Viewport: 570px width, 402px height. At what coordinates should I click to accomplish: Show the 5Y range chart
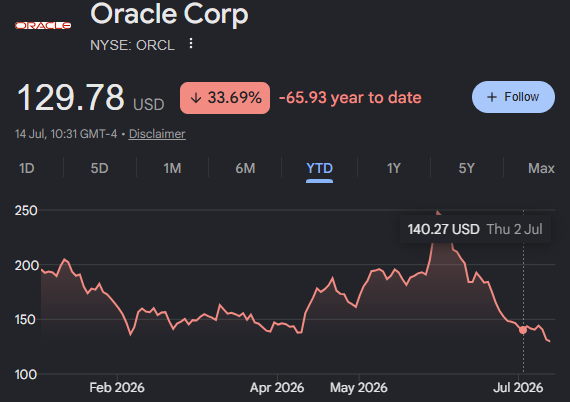[x=466, y=168]
